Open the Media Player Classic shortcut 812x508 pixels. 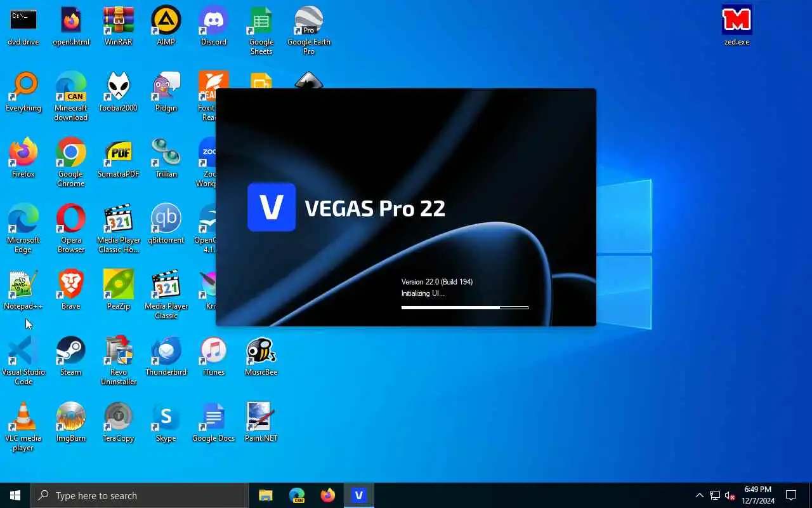pyautogui.click(x=166, y=295)
